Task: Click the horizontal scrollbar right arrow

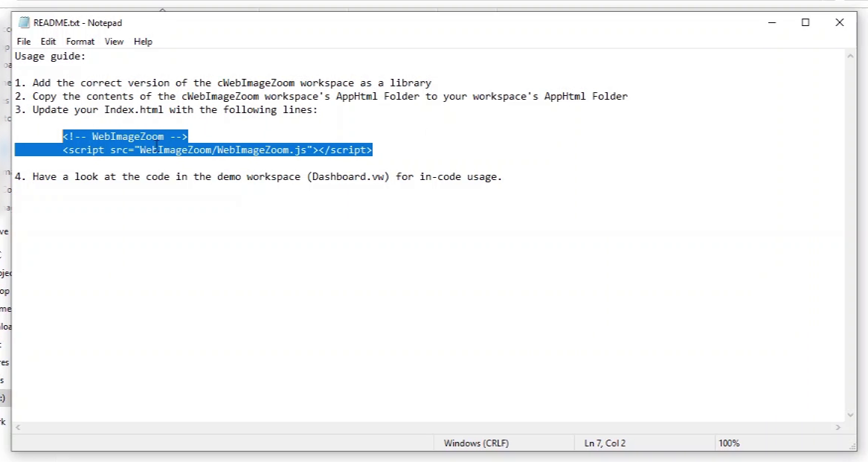Action: pos(838,428)
